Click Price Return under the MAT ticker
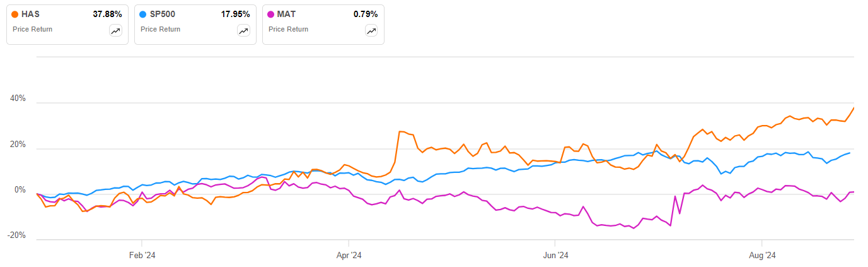The image size is (868, 267). (x=289, y=29)
